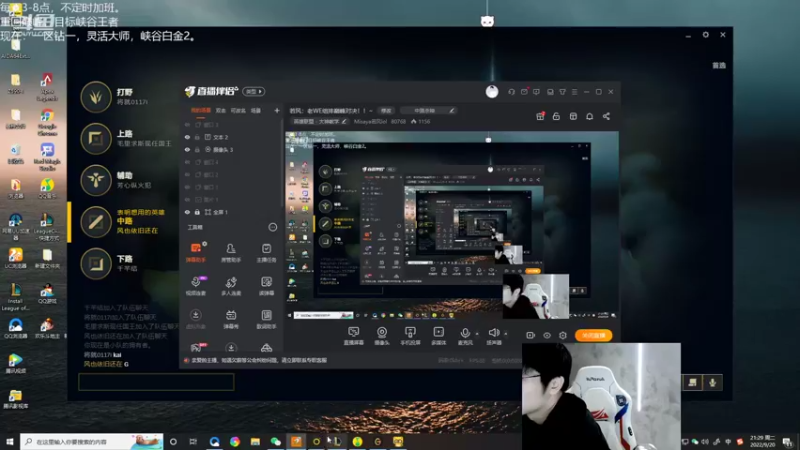Open the 房管助手 tool
800x450 pixels.
click(231, 253)
